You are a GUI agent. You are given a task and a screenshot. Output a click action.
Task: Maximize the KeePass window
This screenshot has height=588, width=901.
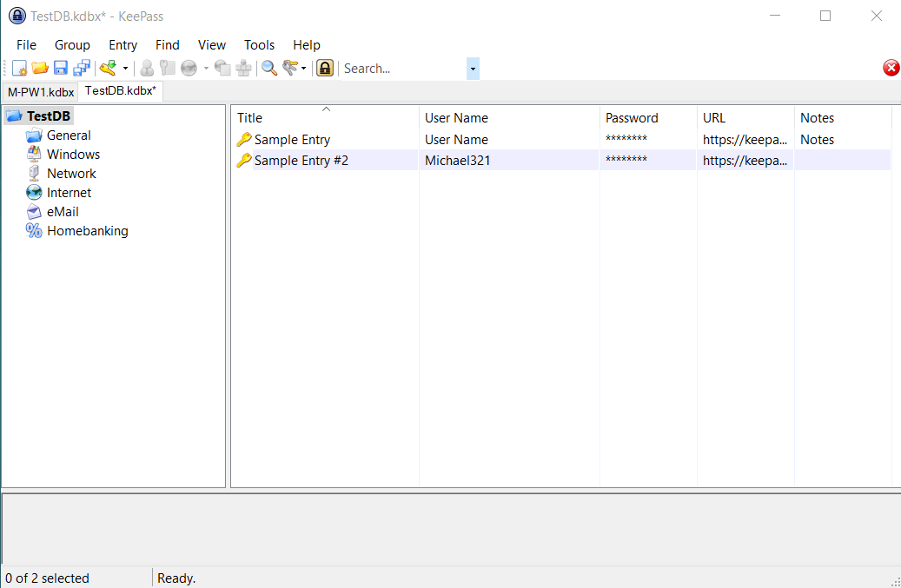(x=825, y=16)
